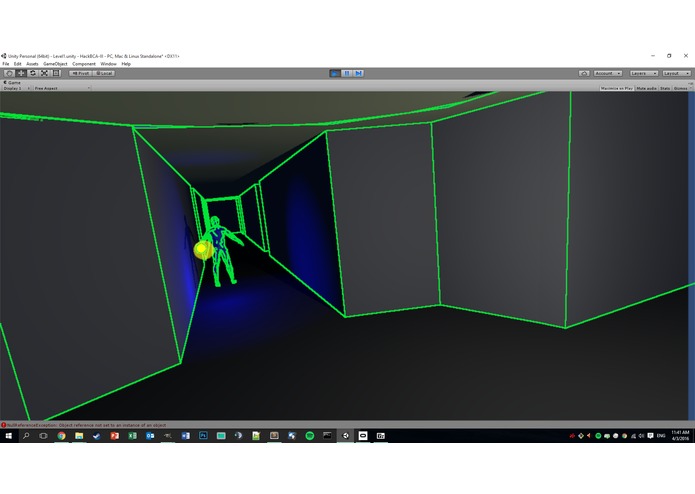695x494 pixels.
Task: Click the ENG language indicator
Action: (x=661, y=436)
